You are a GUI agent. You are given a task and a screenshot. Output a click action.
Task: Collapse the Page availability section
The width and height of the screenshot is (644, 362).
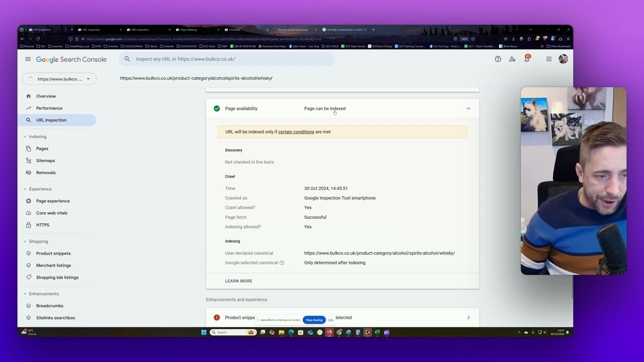(468, 108)
